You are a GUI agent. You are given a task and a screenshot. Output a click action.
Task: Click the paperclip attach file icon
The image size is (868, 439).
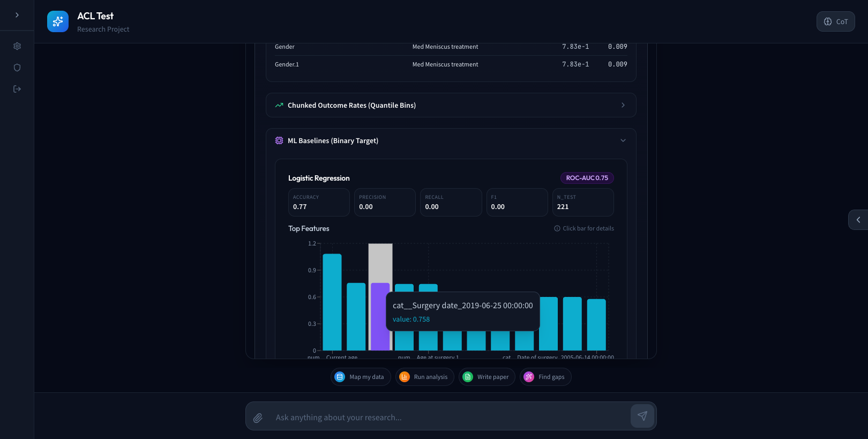pyautogui.click(x=258, y=418)
